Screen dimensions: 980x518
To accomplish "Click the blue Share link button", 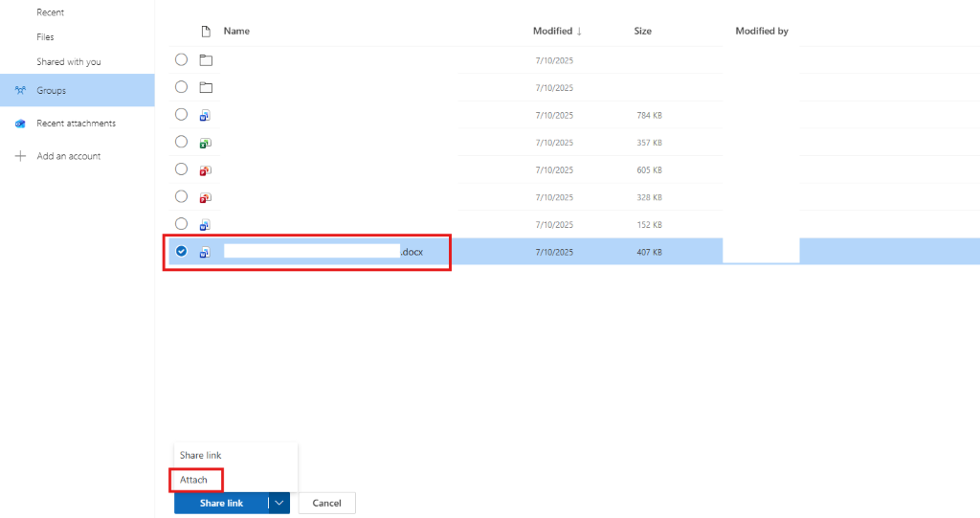I will [x=221, y=503].
